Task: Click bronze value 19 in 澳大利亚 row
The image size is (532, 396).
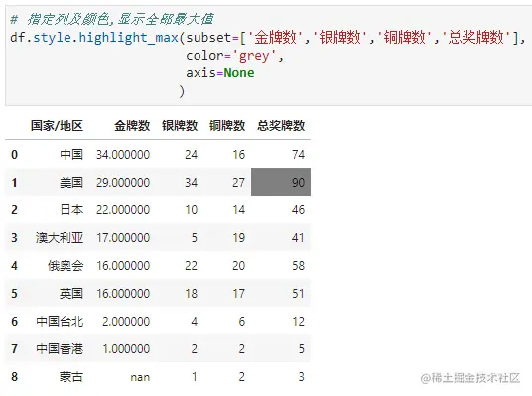Action: click(238, 238)
